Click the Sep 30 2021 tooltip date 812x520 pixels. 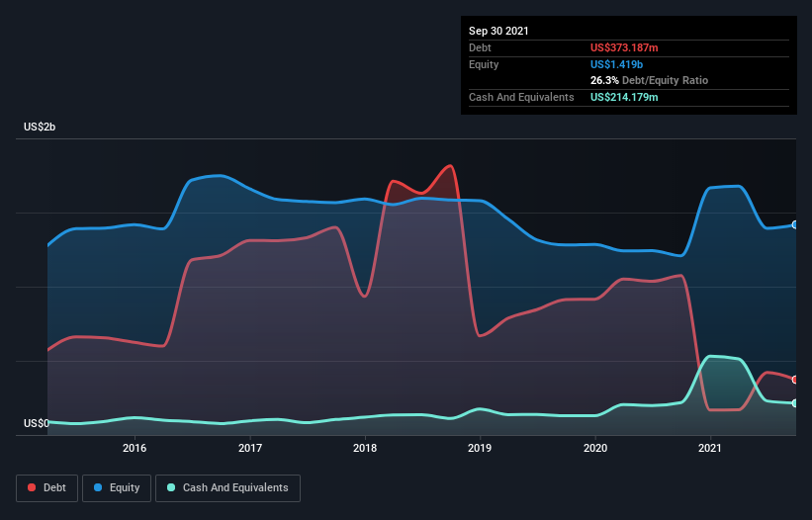coord(498,31)
